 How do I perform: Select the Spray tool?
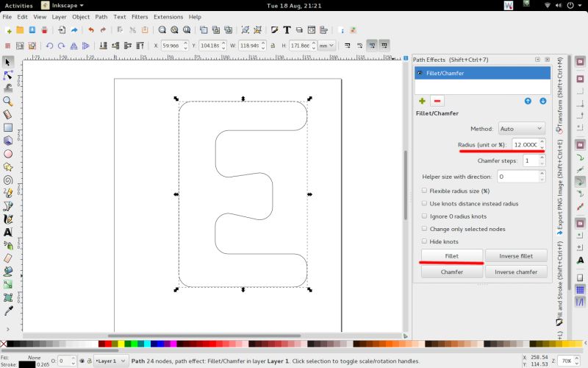point(8,245)
